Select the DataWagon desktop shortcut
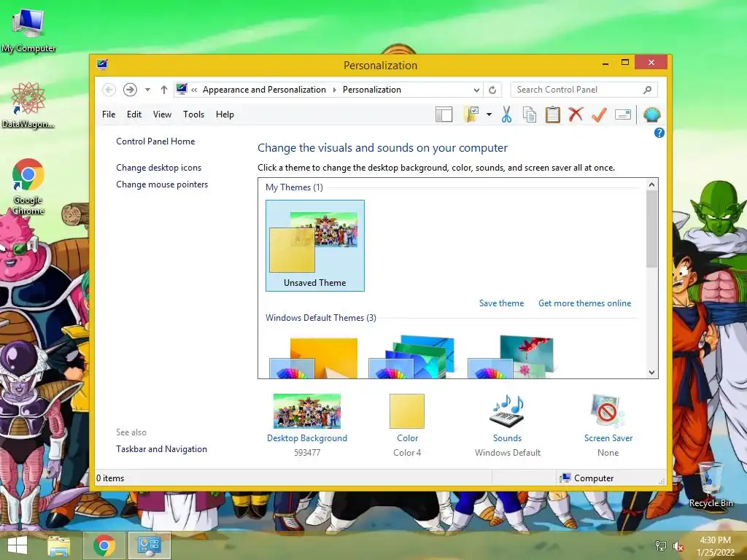The width and height of the screenshot is (747, 560). pos(28,105)
